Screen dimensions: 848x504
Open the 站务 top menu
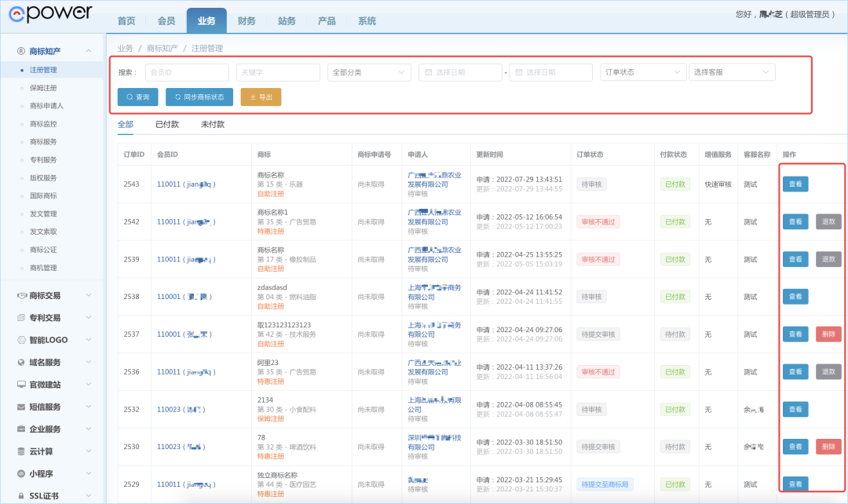pyautogui.click(x=287, y=20)
